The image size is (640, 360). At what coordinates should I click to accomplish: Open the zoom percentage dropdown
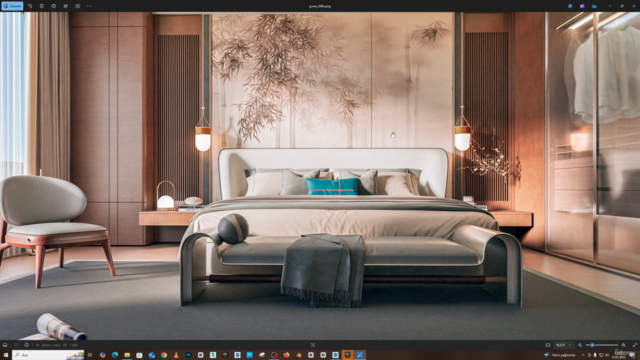tap(564, 345)
